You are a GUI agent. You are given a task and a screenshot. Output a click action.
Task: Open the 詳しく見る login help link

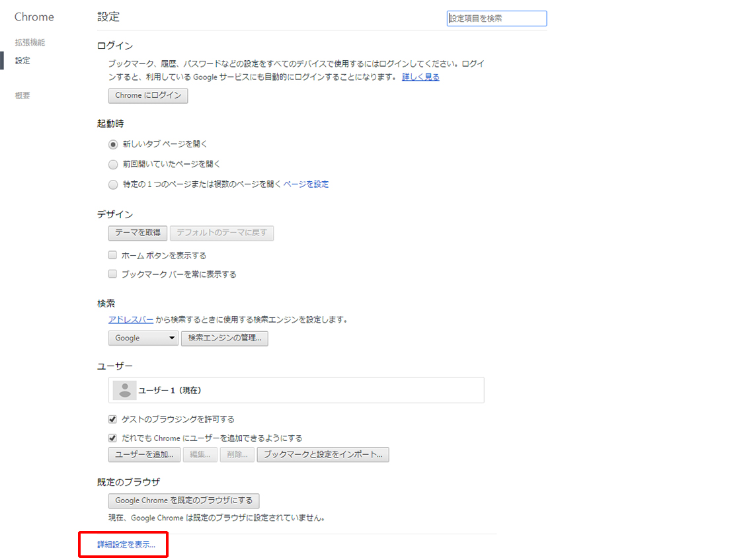pyautogui.click(x=420, y=77)
